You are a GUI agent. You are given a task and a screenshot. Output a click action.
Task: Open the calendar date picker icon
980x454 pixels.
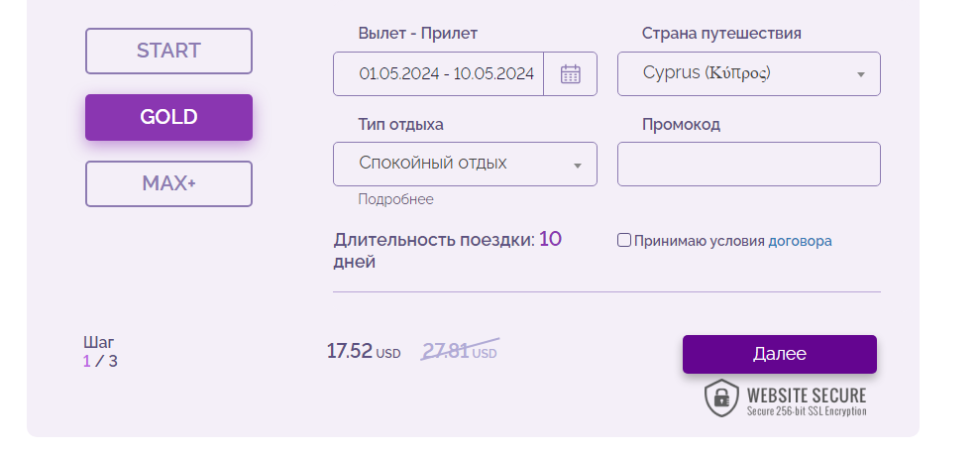click(x=570, y=73)
